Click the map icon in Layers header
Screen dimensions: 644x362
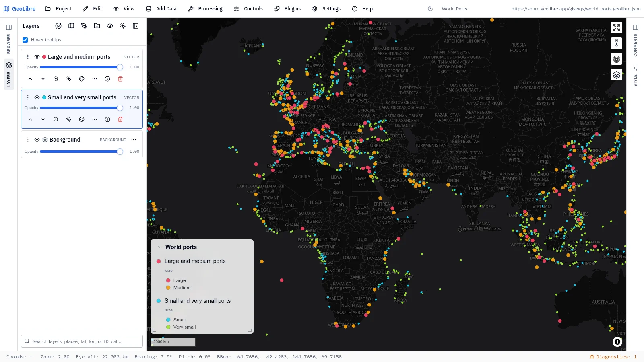(x=71, y=26)
